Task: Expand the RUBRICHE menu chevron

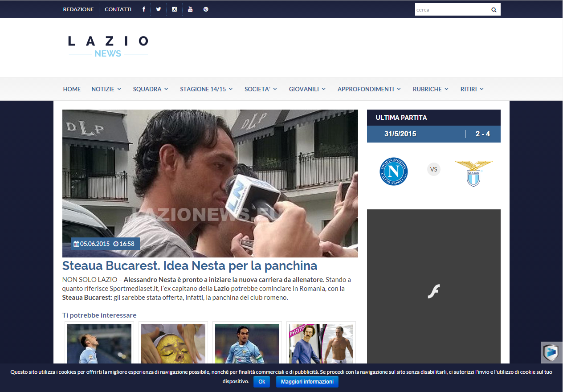Action: click(x=447, y=89)
